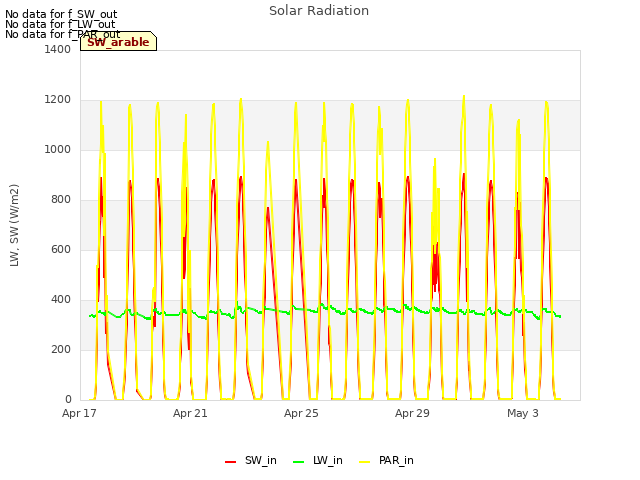
Task: Click the Apr 17 x-axis label
Action: (x=79, y=413)
